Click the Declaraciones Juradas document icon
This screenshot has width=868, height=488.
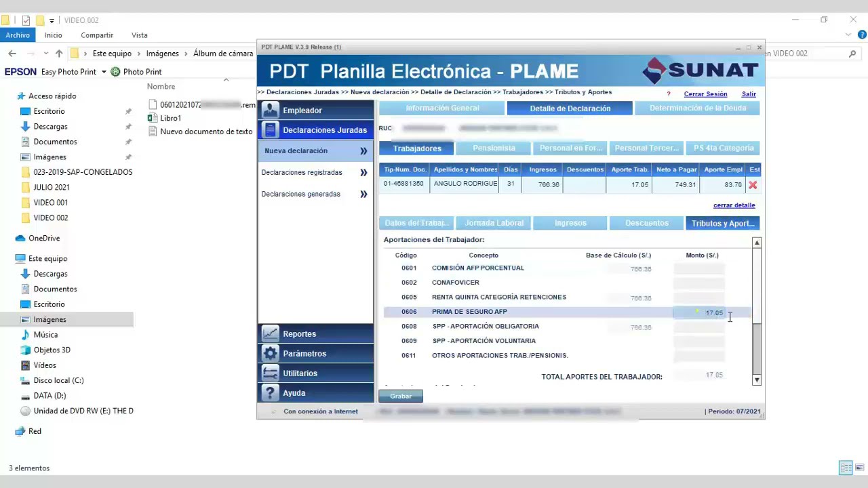point(270,129)
